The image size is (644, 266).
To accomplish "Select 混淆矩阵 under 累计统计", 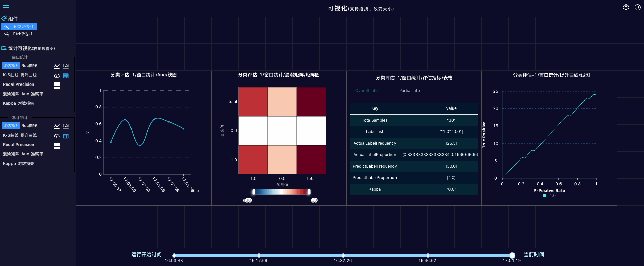I will (11, 154).
